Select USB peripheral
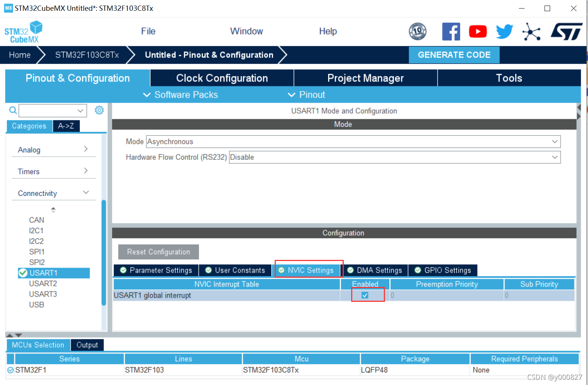The image size is (588, 385). click(36, 304)
